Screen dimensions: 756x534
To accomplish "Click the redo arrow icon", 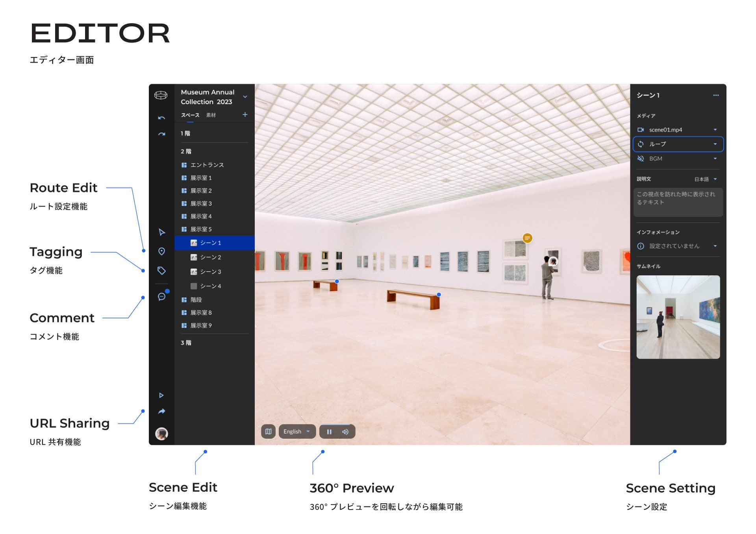I will [x=161, y=134].
